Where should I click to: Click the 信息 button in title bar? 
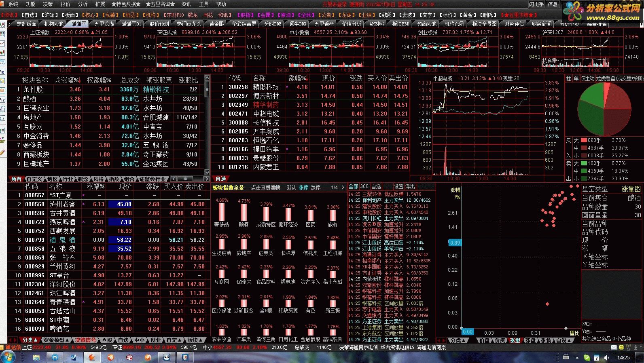click(553, 4)
